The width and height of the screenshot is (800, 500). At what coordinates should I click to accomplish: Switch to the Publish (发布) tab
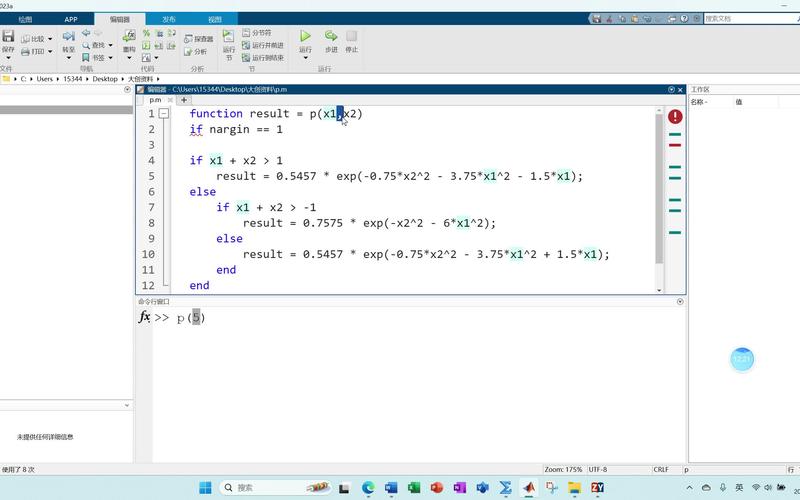tap(167, 19)
